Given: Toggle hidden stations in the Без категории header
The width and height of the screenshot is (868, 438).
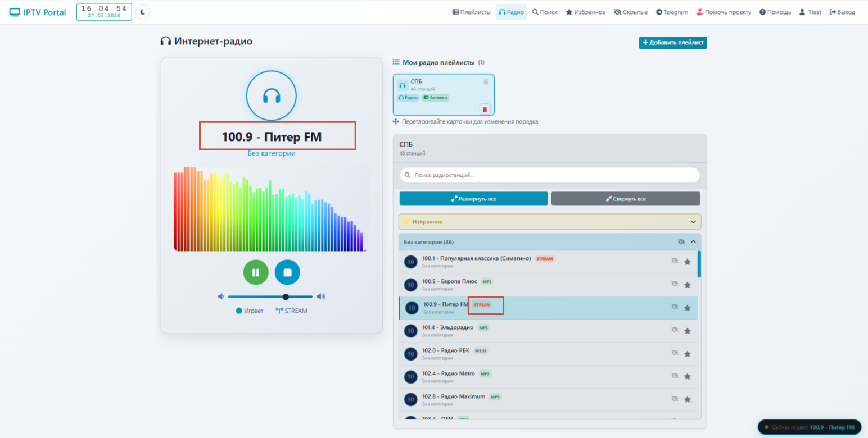Looking at the screenshot, I should click(x=681, y=242).
